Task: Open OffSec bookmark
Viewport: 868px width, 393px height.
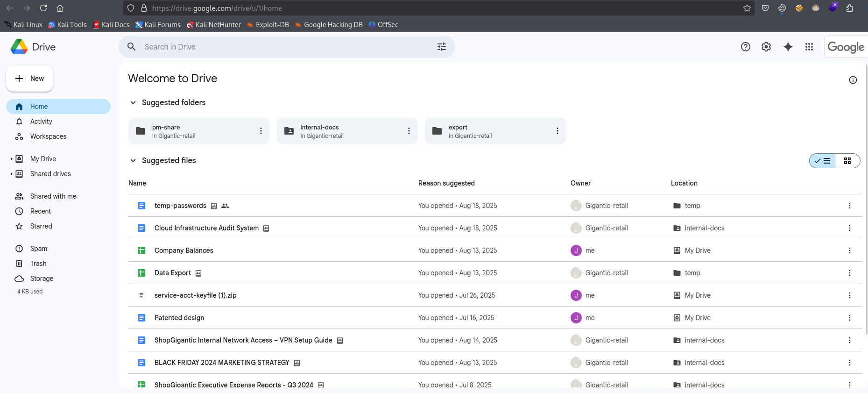Action: click(x=383, y=25)
